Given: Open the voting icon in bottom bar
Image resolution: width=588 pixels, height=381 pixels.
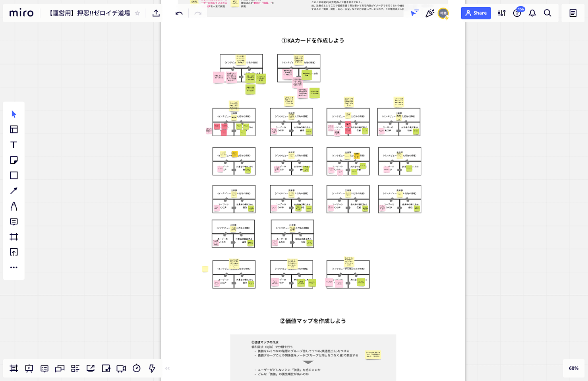Looking at the screenshot, I should [106, 368].
